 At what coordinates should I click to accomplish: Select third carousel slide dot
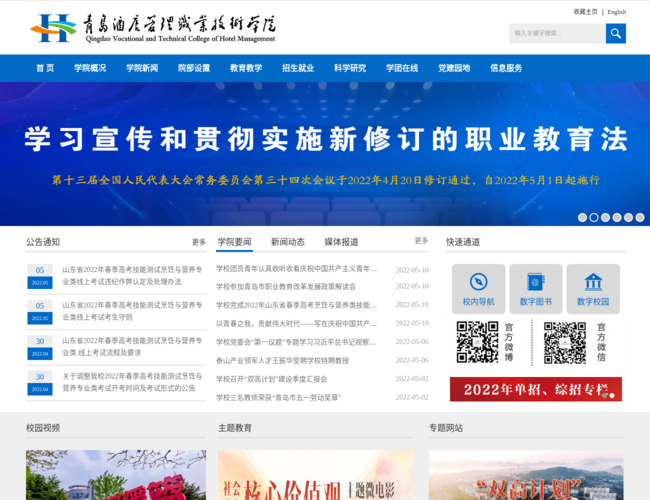(x=606, y=217)
